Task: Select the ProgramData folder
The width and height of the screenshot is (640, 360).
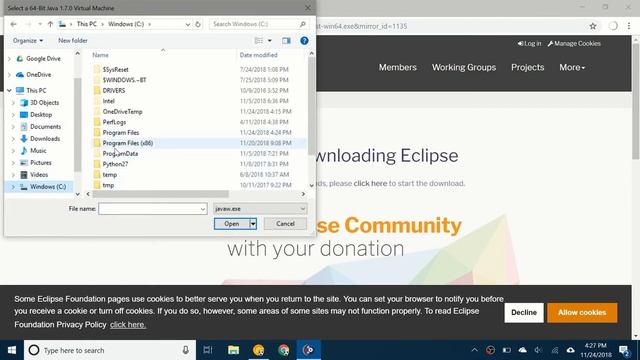Action: [x=120, y=154]
